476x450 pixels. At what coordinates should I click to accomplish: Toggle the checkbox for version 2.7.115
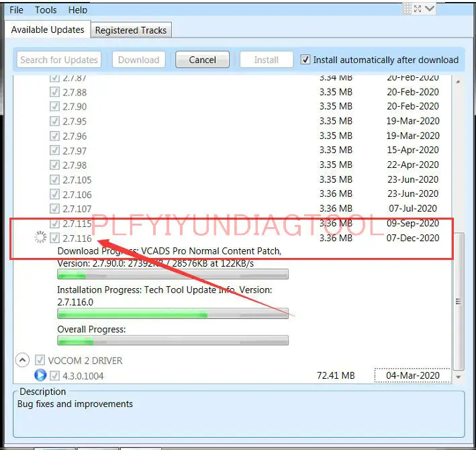point(54,224)
